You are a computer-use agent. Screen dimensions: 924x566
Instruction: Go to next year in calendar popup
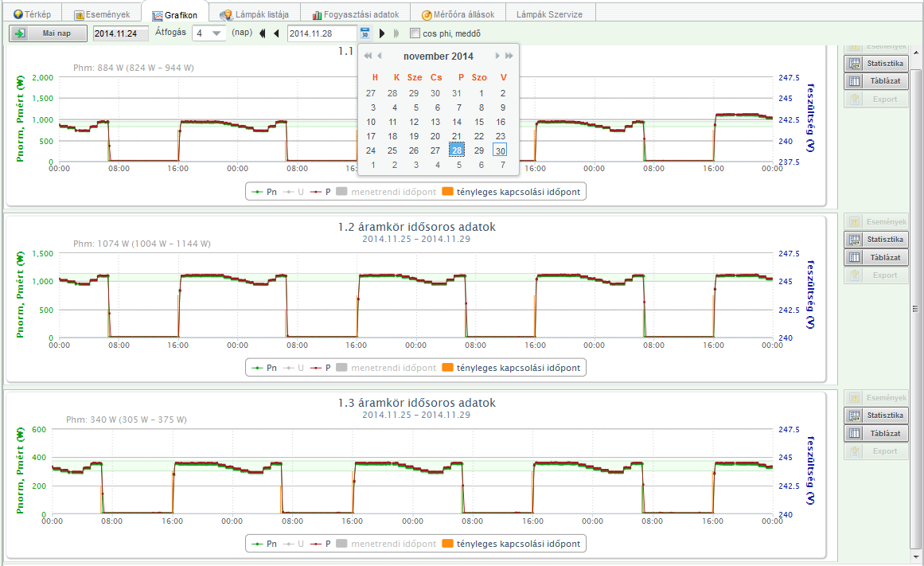[x=509, y=56]
